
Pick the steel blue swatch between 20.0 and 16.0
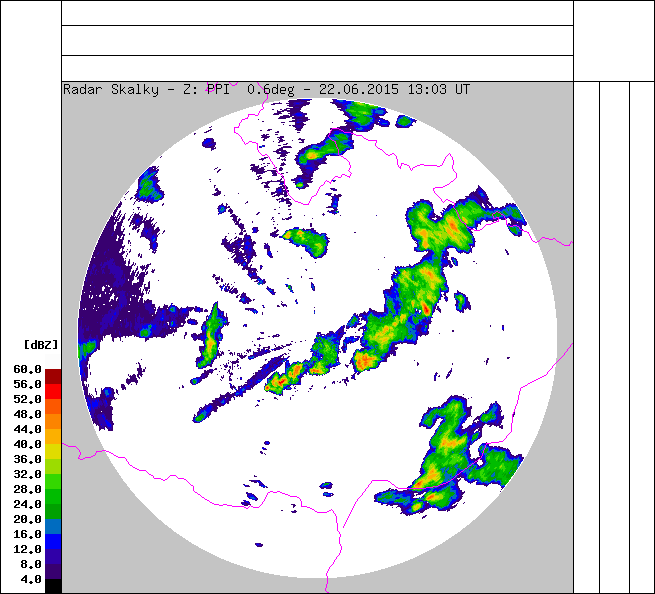(x=53, y=527)
